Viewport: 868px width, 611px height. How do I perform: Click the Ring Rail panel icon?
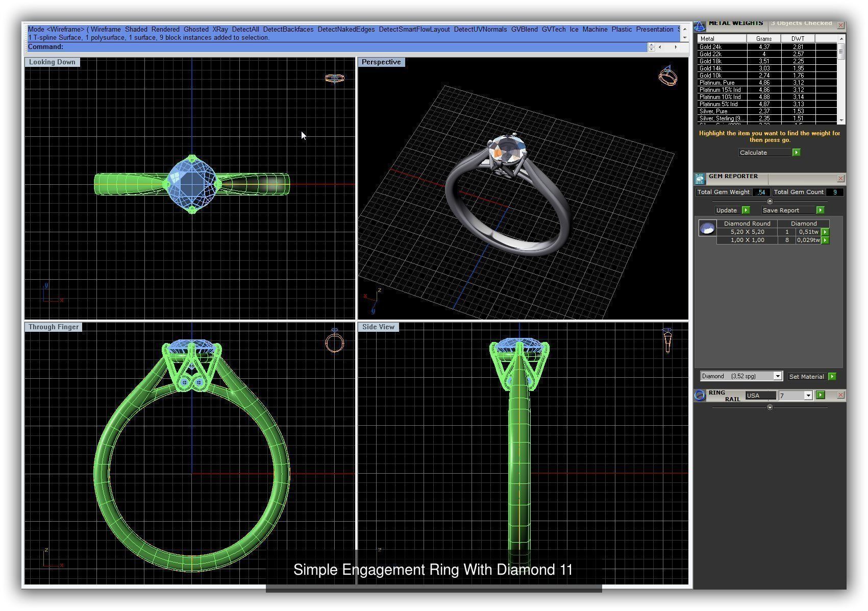coord(700,395)
